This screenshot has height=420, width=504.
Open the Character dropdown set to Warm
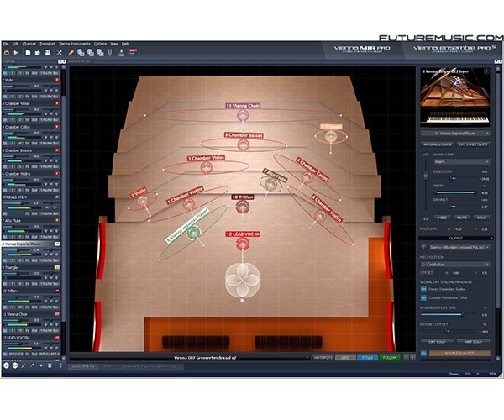(461, 161)
